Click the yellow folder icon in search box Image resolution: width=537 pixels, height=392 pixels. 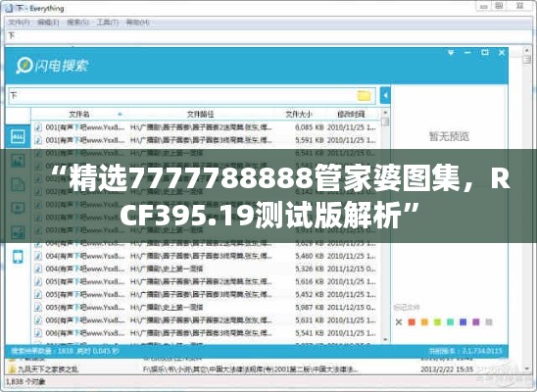(364, 96)
